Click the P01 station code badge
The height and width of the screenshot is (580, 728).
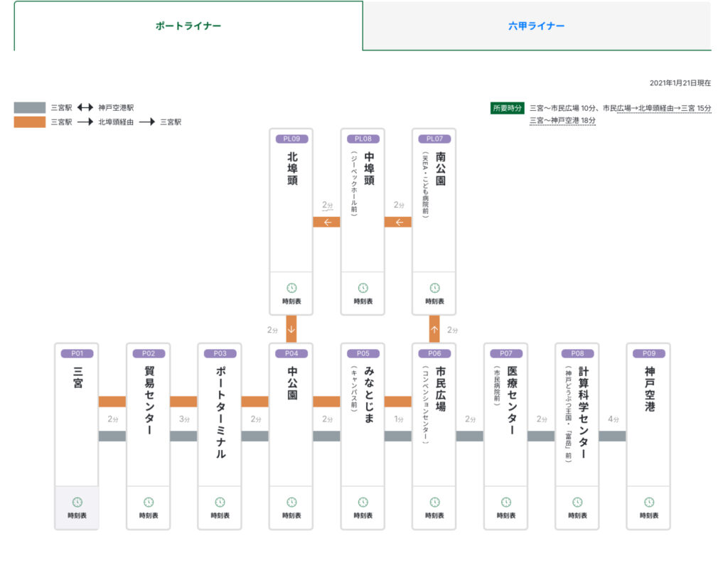tap(77, 353)
